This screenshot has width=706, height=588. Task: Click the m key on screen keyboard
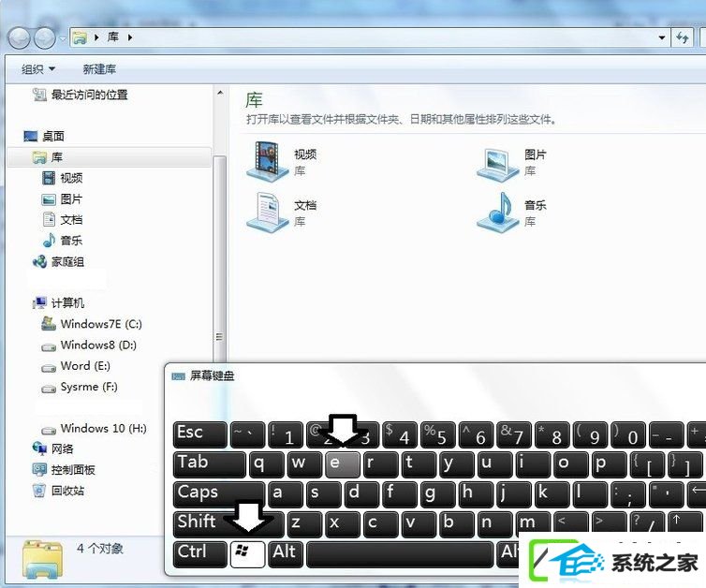tap(533, 523)
